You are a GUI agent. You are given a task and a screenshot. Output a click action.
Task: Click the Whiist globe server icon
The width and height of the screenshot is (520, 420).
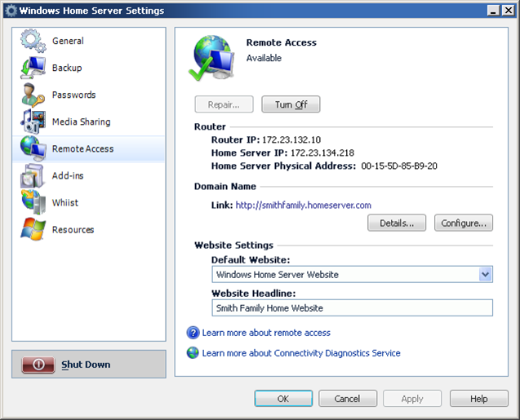tap(33, 202)
